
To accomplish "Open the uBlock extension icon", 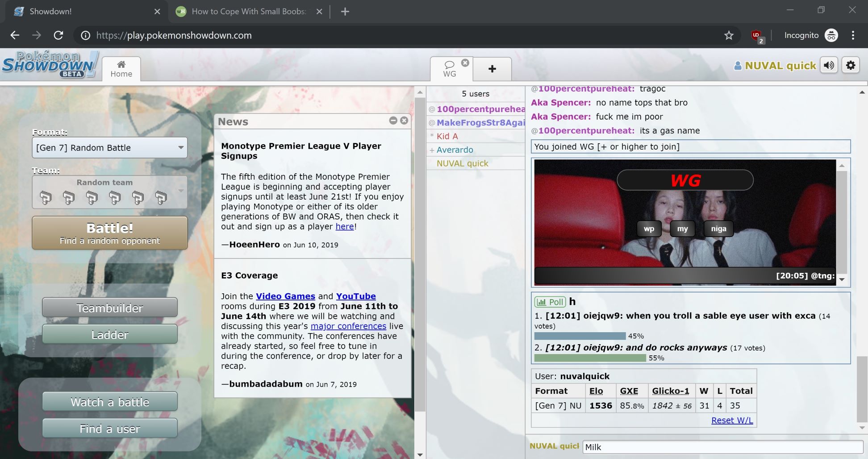I will (757, 36).
